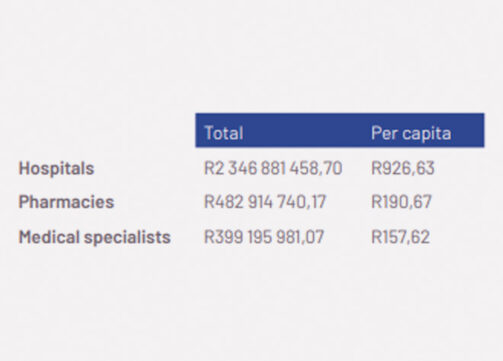Click the blue table header bar
The height and width of the screenshot is (361, 503).
click(340, 130)
